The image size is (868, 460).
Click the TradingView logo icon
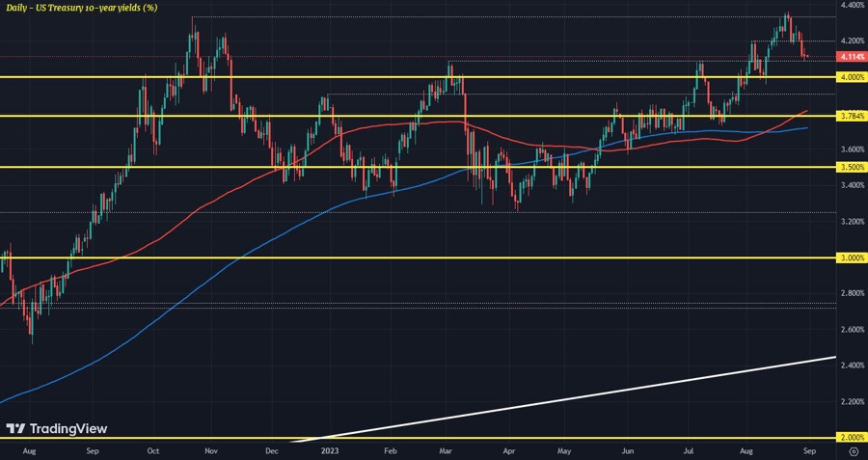[x=15, y=429]
